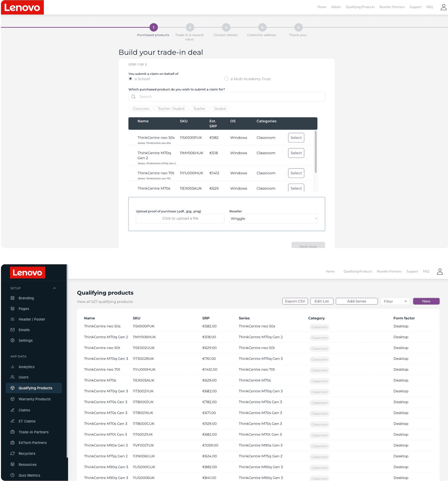Screen dimensions: 448x481
Task: Click the Lenovo logo in trade-in page
Action: point(22,7)
